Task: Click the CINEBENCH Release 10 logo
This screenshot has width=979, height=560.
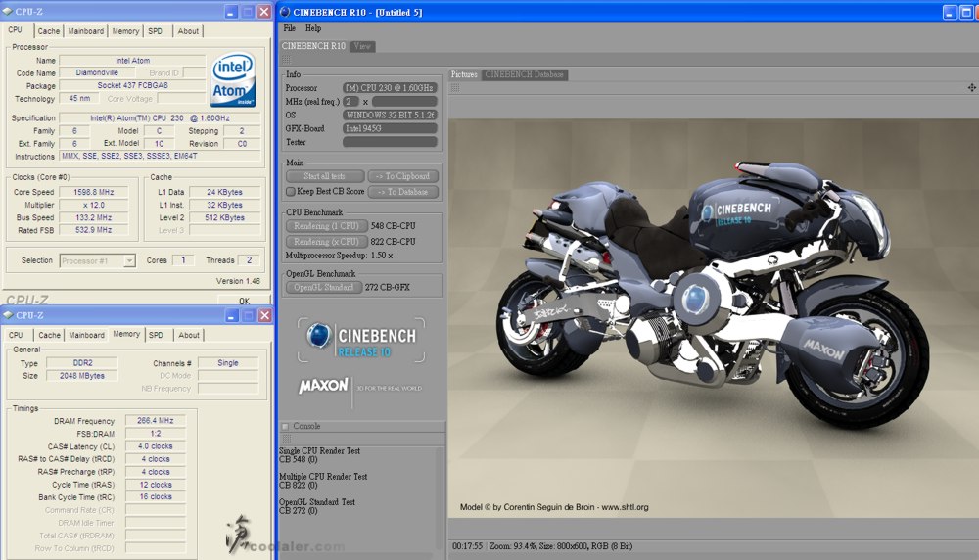Action: tap(361, 341)
